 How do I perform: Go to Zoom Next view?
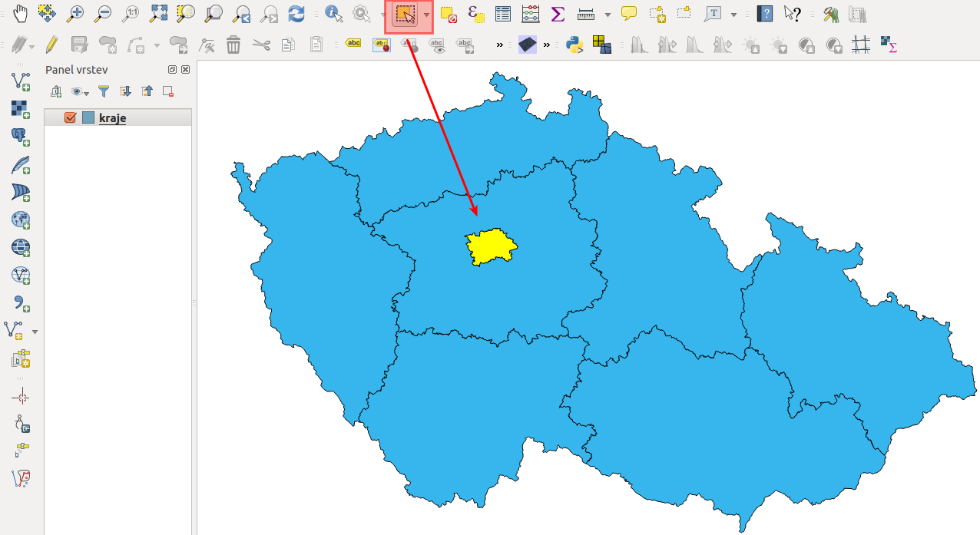(269, 13)
